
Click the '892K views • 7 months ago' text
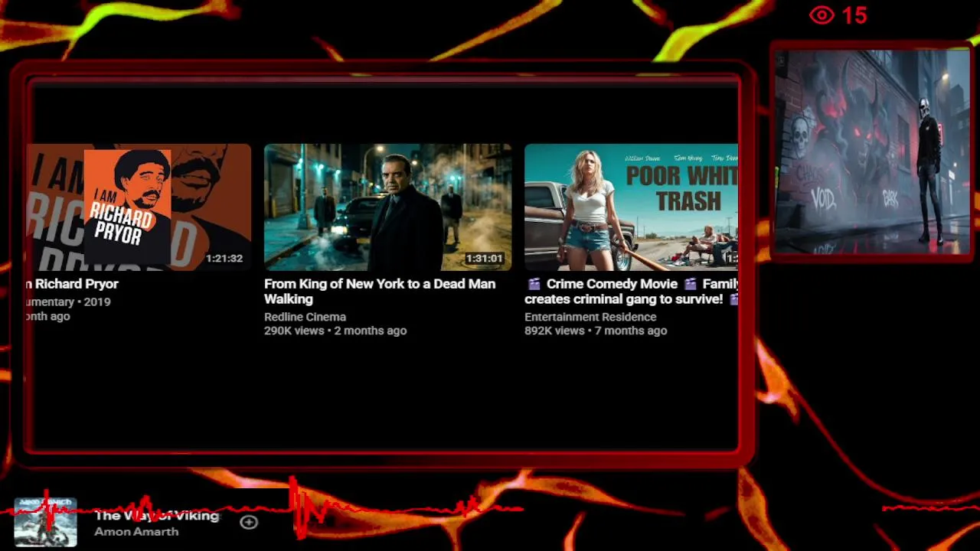coord(596,331)
